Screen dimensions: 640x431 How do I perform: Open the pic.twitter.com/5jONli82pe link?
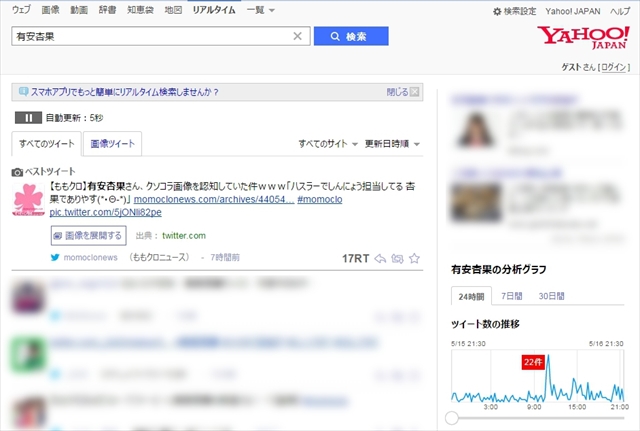pyautogui.click(x=105, y=212)
